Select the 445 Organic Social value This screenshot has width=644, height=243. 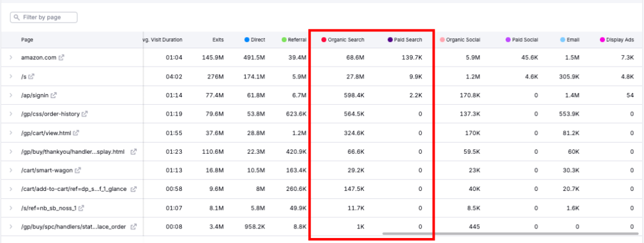coord(475,227)
